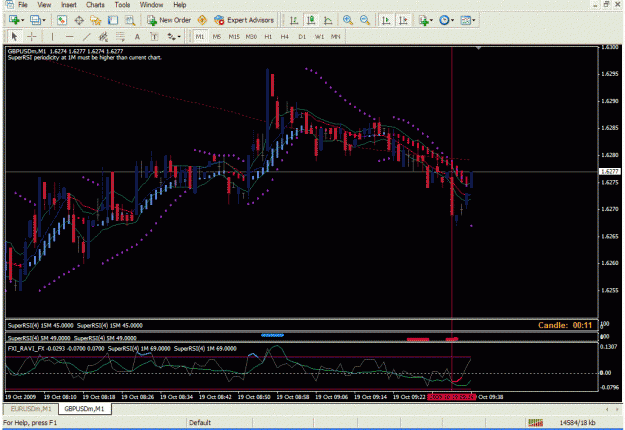Open the File menu
The image size is (625, 430).
(23, 5)
